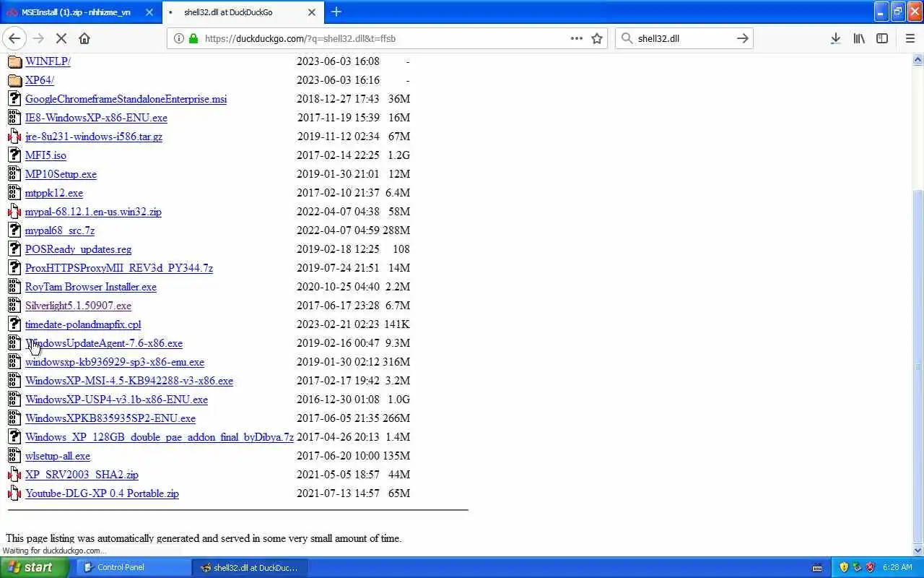924x578 pixels.
Task: Click the file icon beside MFI5.iso
Action: point(14,155)
